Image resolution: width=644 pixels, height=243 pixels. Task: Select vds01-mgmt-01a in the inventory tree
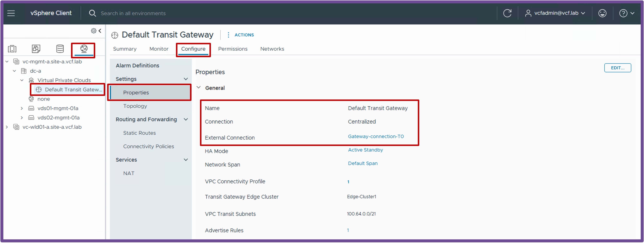click(58, 108)
